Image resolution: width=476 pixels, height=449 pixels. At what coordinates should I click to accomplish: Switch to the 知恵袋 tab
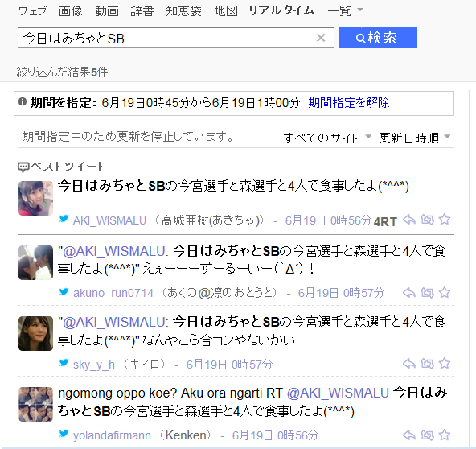point(183,11)
